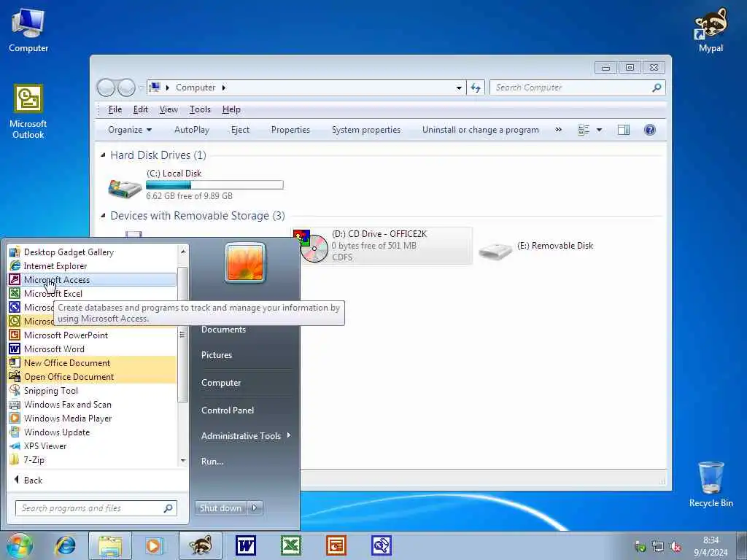Open Microsoft PowerPoint in the Start menu
Viewport: 747px width, 560px height.
coord(92,335)
